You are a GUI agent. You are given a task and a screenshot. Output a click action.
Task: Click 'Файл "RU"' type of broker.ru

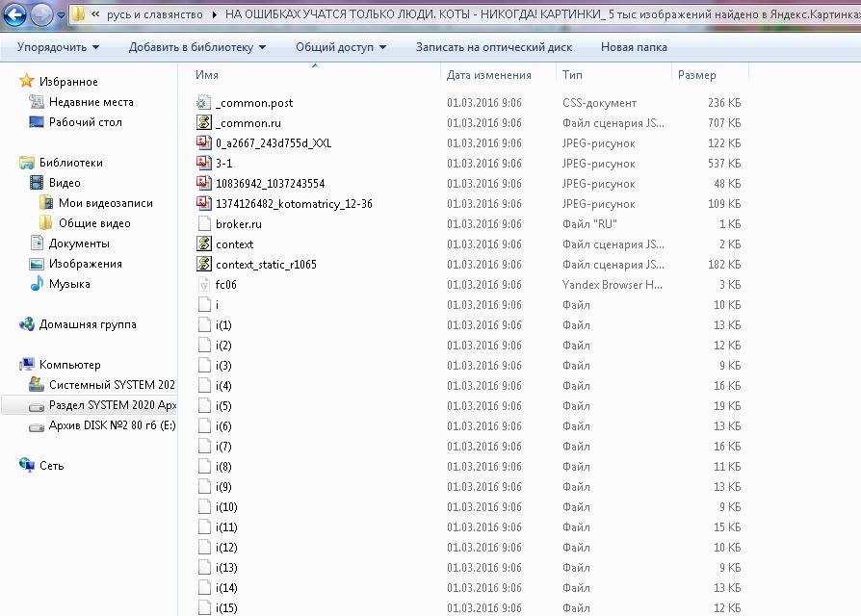coord(589,224)
